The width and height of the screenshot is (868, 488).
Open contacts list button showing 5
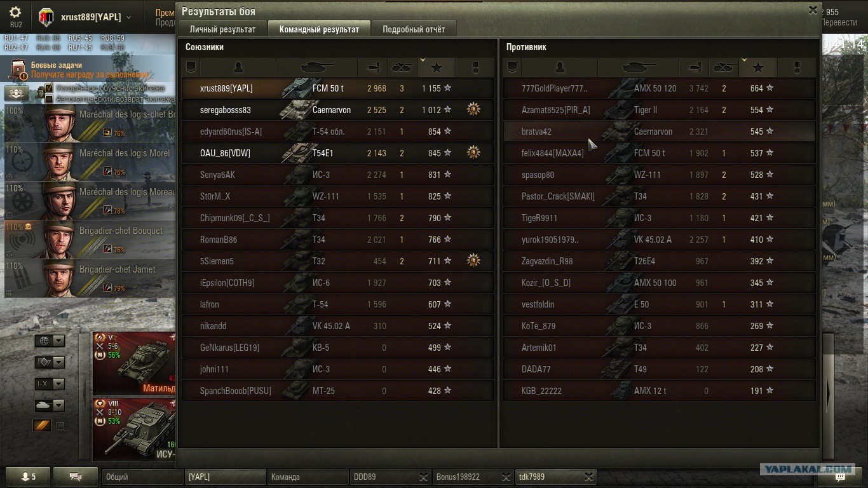(29, 477)
